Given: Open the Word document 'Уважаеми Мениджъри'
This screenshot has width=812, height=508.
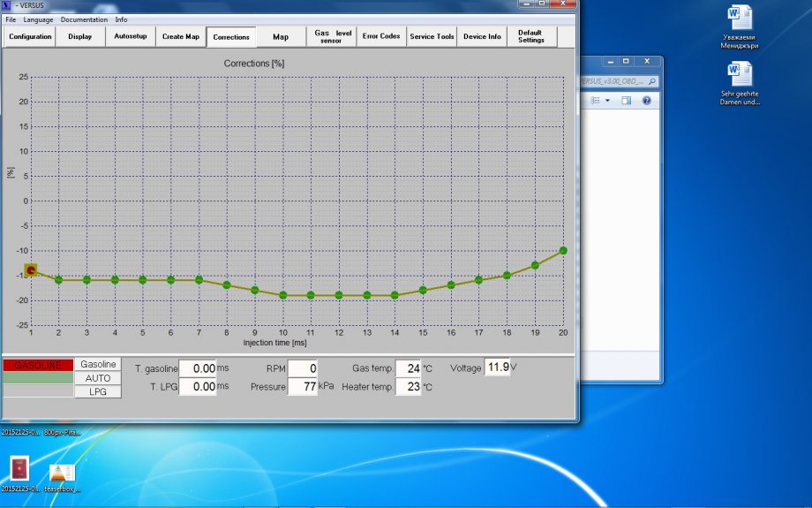Looking at the screenshot, I should [739, 19].
